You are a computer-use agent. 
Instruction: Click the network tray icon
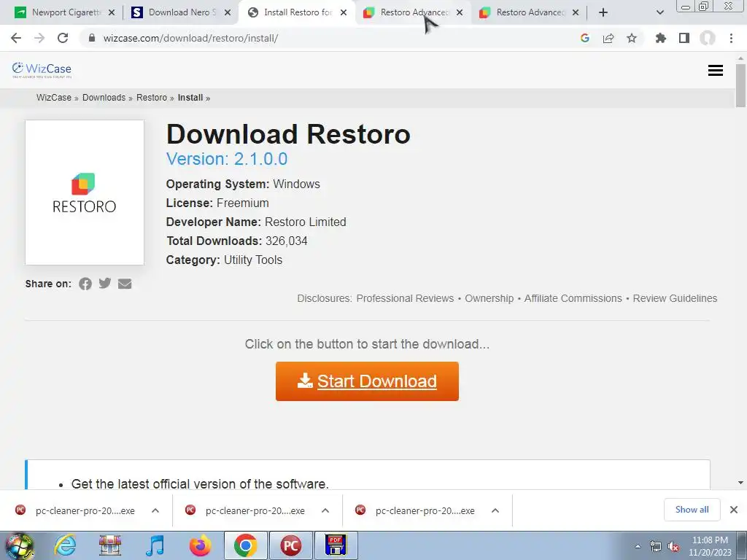tap(656, 547)
